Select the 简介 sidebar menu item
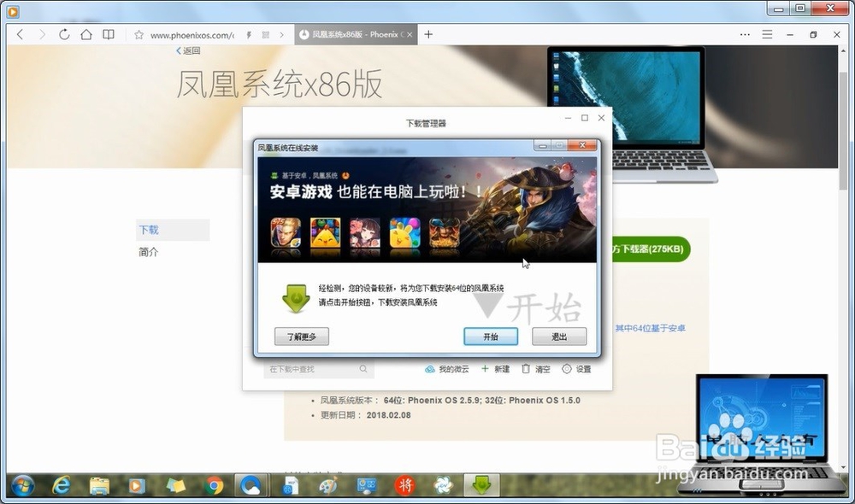Screen dimensions: 855x504 tap(148, 252)
